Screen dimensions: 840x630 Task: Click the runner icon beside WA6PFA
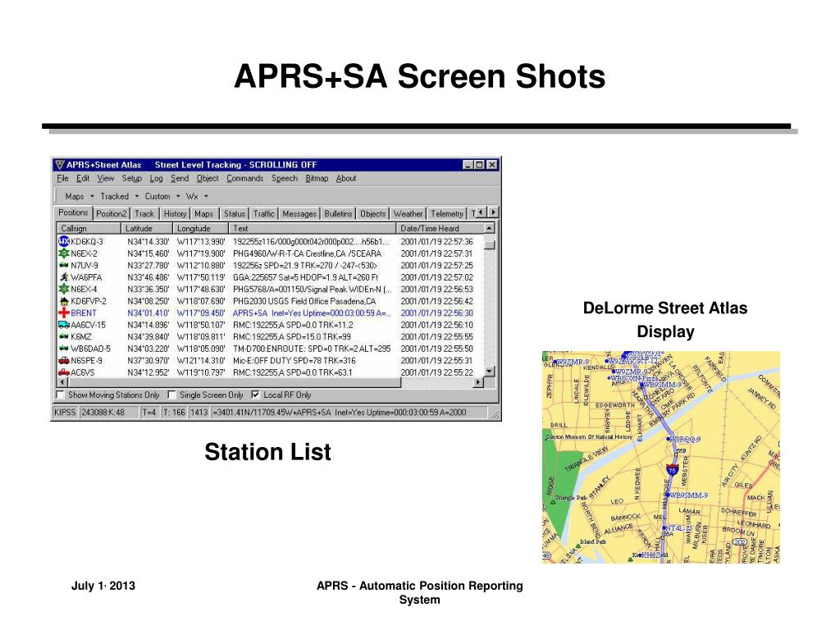(64, 277)
